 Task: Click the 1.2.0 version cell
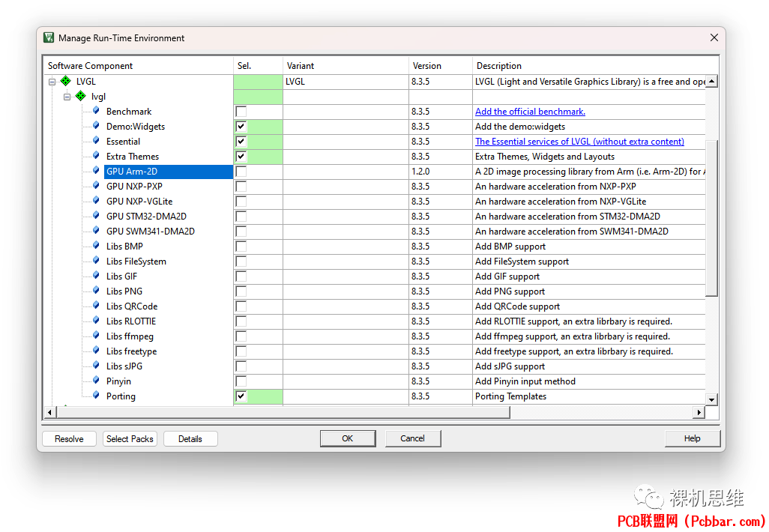(x=441, y=171)
